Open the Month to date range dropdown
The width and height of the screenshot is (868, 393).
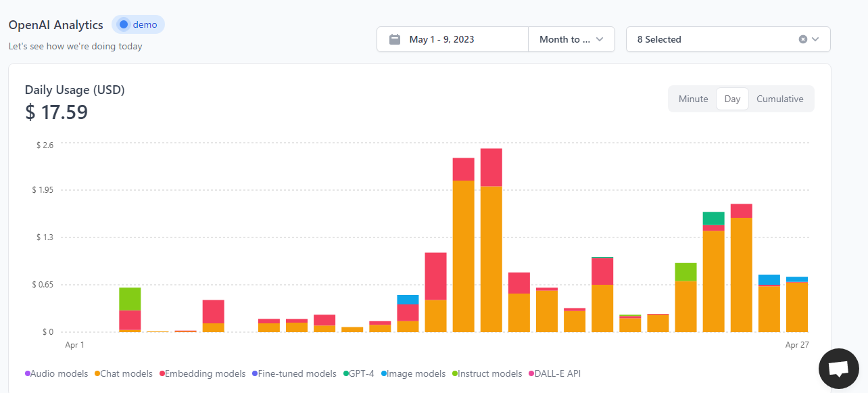click(571, 39)
